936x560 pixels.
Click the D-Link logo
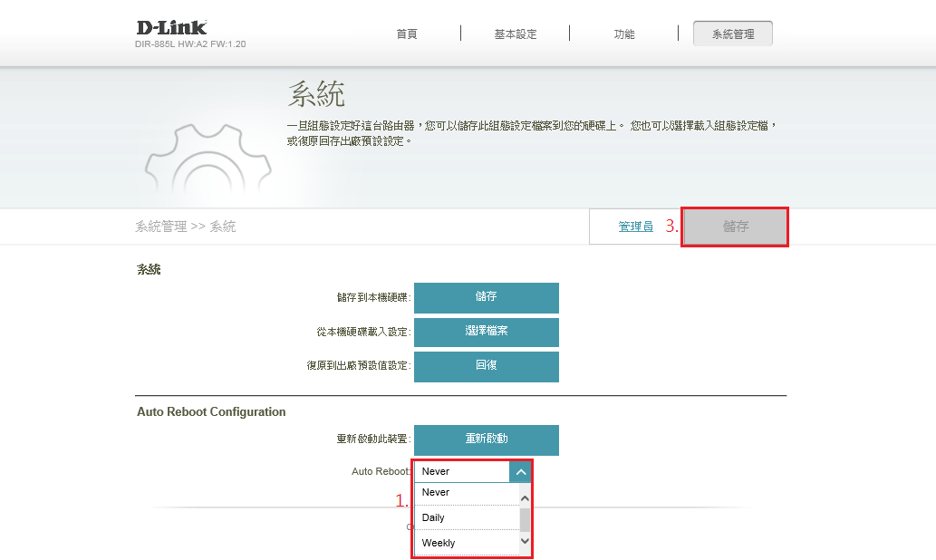(171, 27)
